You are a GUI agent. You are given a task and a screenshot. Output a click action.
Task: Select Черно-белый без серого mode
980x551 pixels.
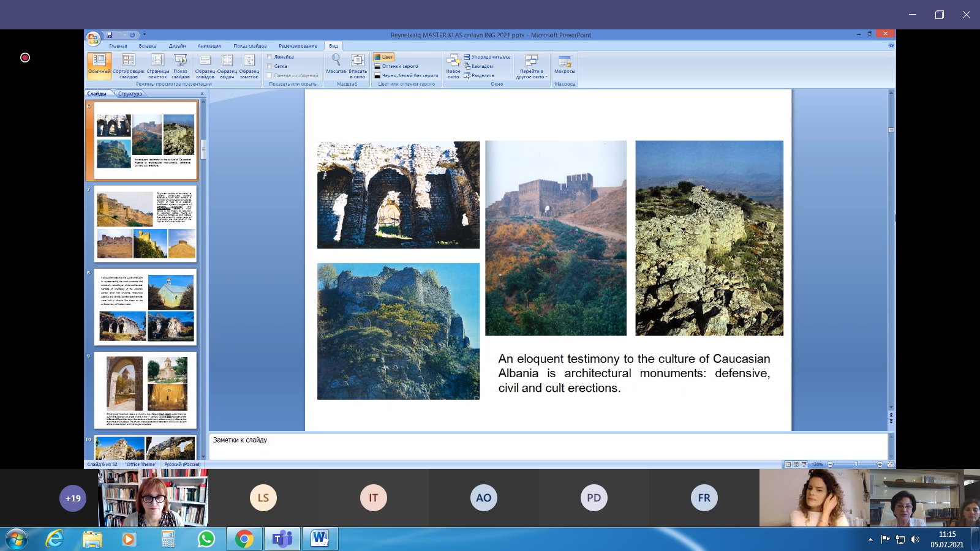click(406, 75)
